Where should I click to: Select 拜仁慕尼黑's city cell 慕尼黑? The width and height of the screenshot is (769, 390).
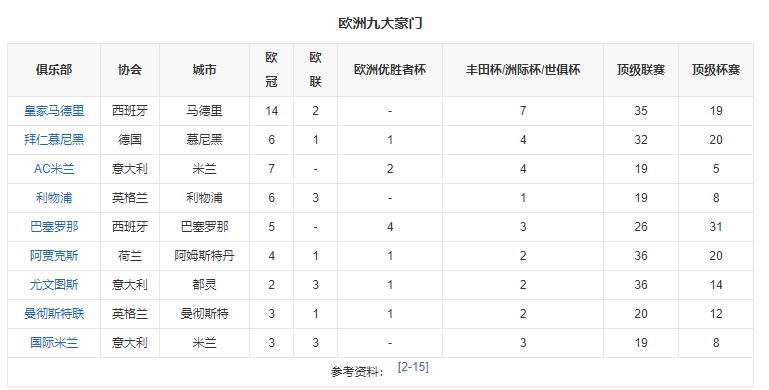[205, 140]
